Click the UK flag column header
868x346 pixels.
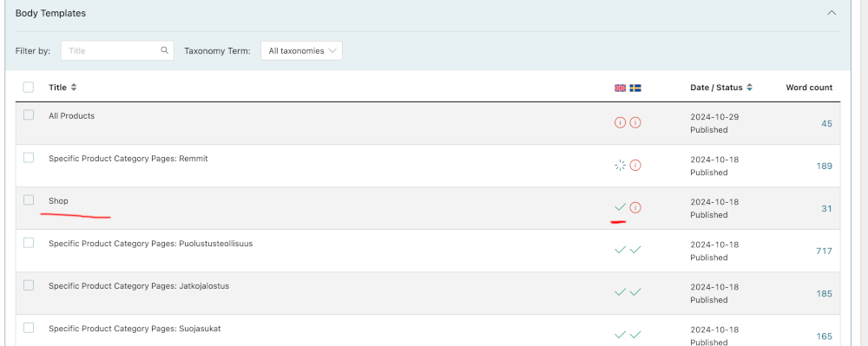point(620,88)
